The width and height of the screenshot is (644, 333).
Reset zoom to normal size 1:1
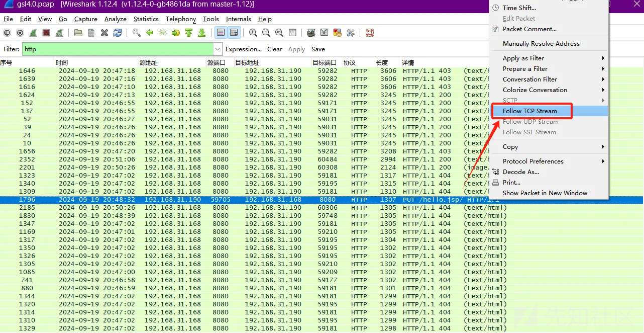click(279, 33)
